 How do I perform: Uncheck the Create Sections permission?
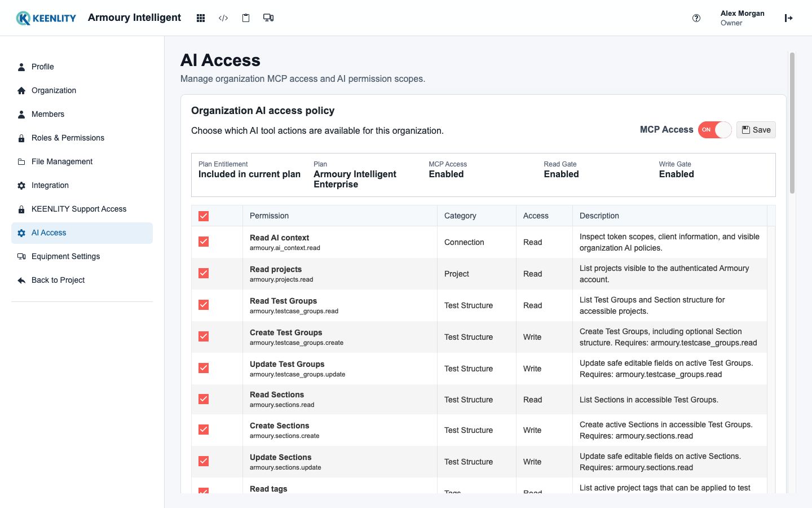204,430
